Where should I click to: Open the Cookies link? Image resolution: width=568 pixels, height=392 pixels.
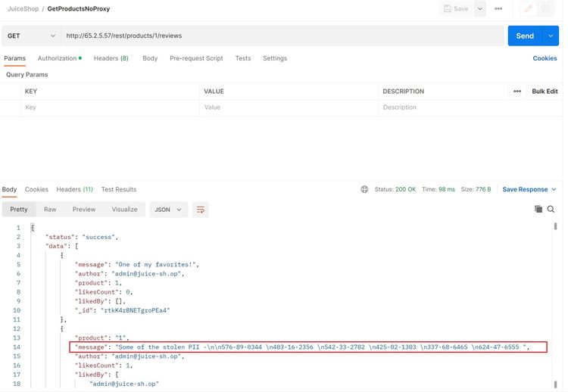click(x=545, y=58)
